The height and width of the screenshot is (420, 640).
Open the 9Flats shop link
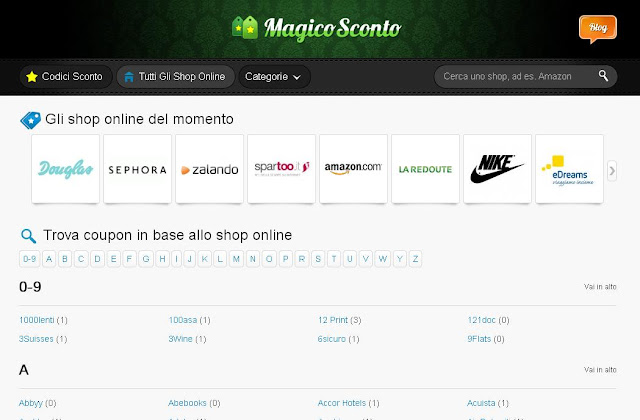[x=479, y=339]
